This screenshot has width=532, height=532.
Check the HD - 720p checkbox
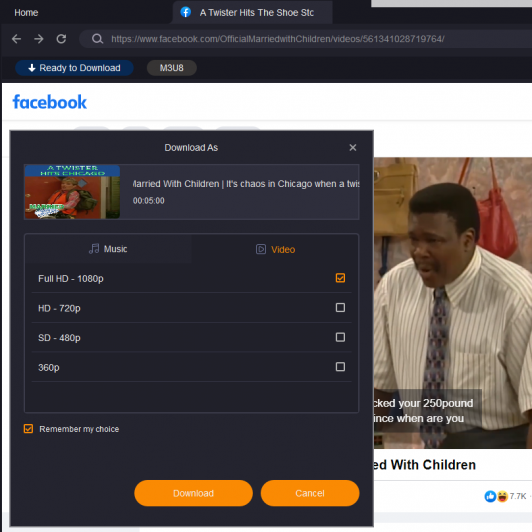tap(340, 307)
